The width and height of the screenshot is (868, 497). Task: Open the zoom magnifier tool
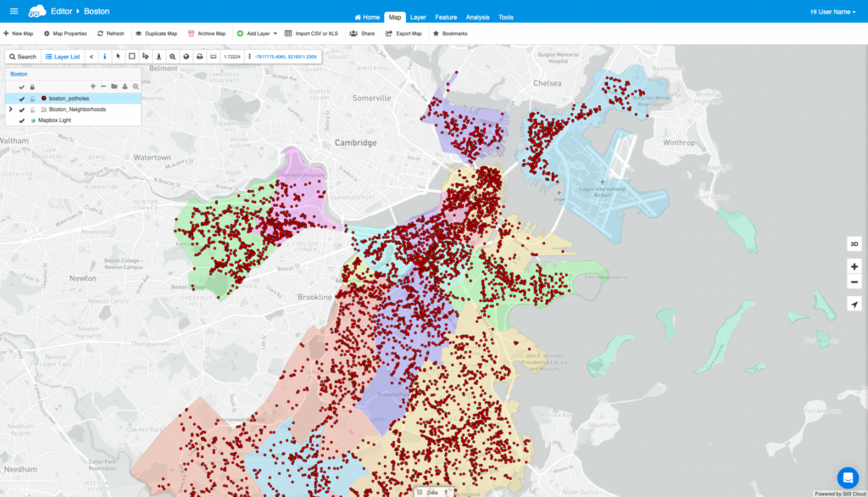pos(171,56)
